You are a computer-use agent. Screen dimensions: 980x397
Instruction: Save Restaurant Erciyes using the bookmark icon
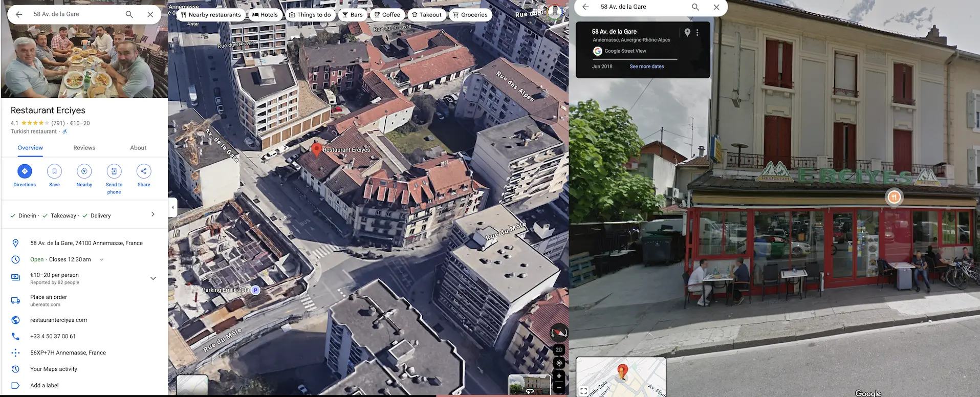click(x=54, y=171)
